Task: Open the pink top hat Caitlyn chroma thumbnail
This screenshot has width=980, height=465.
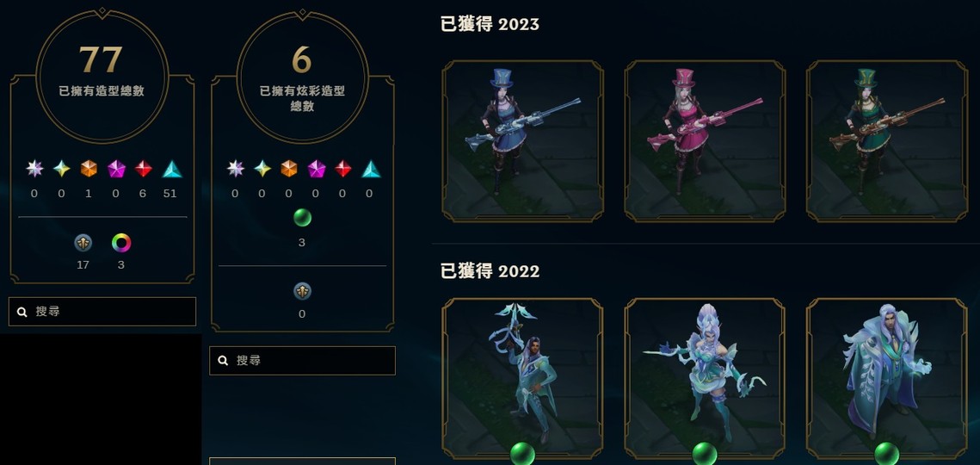Action: (x=705, y=141)
